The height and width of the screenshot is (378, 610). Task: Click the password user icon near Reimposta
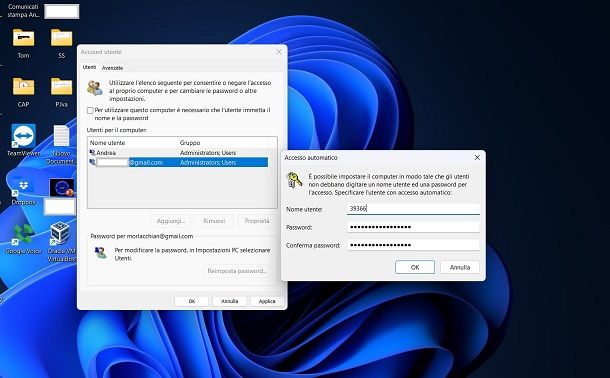pos(100,252)
